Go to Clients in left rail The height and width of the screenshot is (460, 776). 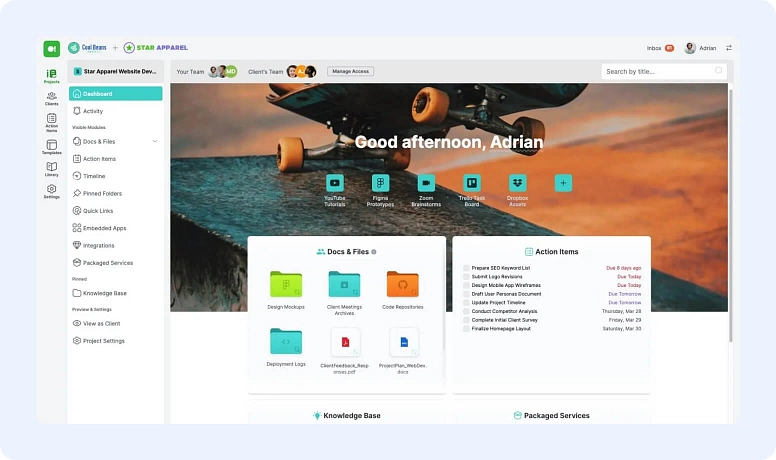[x=51, y=97]
